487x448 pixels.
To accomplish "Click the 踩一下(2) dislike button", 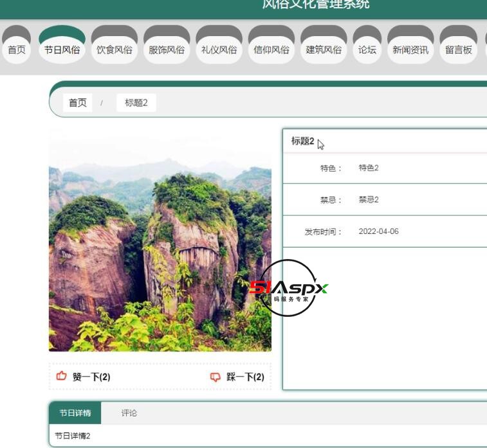I will (x=237, y=377).
